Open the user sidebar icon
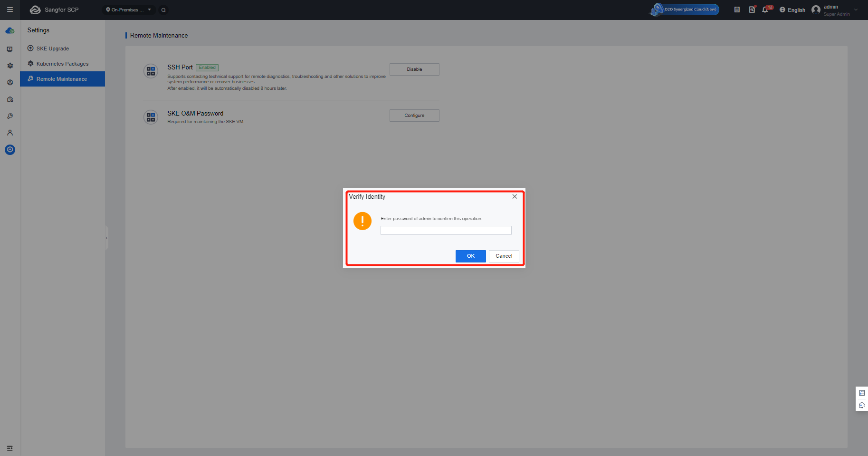Image resolution: width=868 pixels, height=456 pixels. 10,133
